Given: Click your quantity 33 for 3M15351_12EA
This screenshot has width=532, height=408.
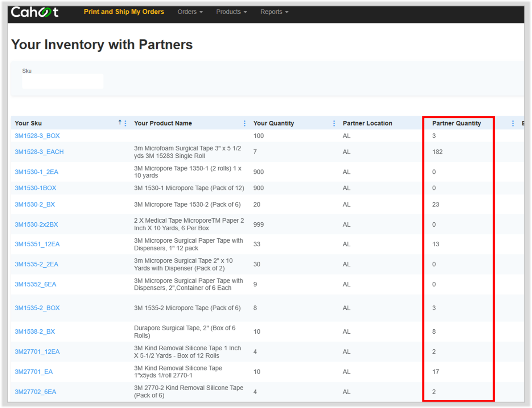Looking at the screenshot, I should (x=257, y=244).
